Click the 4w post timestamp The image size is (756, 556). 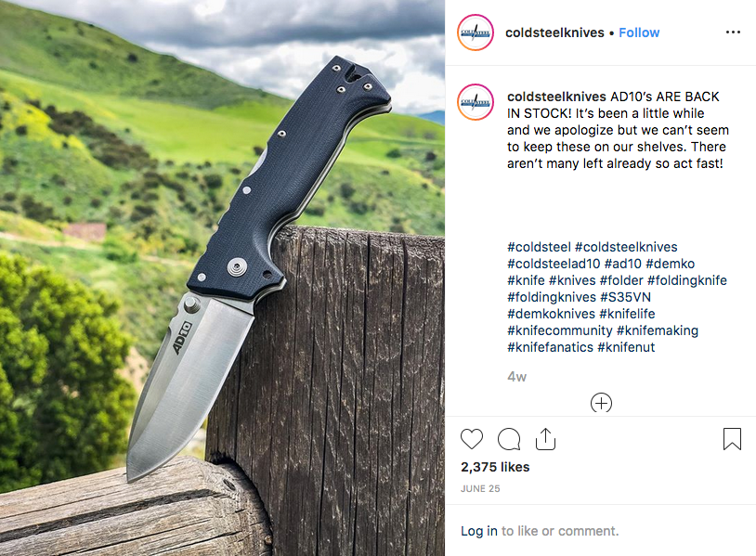pyautogui.click(x=517, y=377)
